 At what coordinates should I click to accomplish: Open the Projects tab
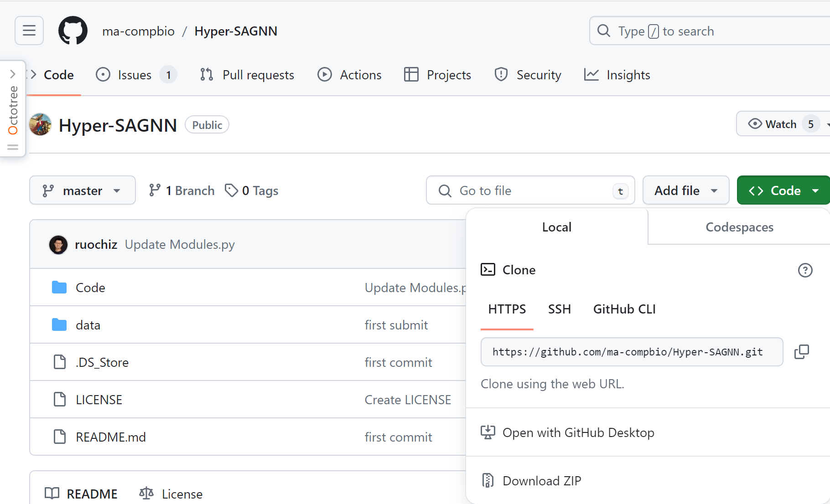point(437,75)
